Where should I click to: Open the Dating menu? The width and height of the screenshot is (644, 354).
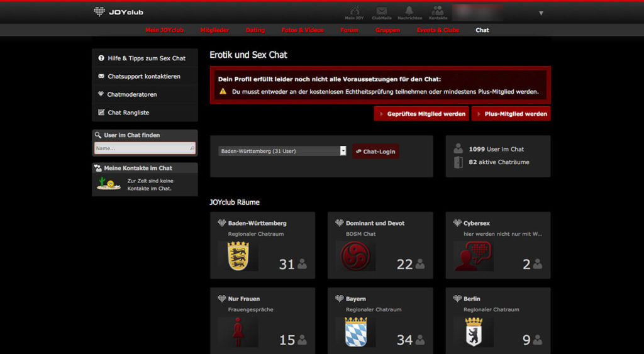255,30
